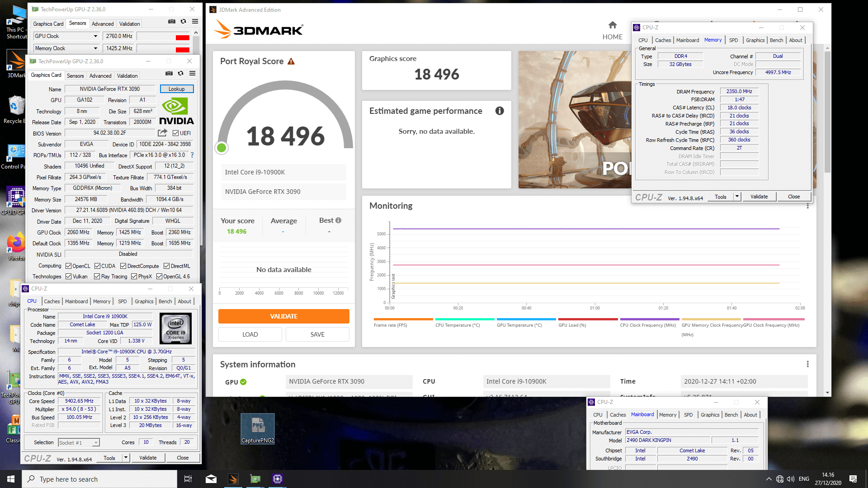Click the 3DMark Home icon
Image resolution: width=868 pixels, height=488 pixels.
pyautogui.click(x=613, y=25)
